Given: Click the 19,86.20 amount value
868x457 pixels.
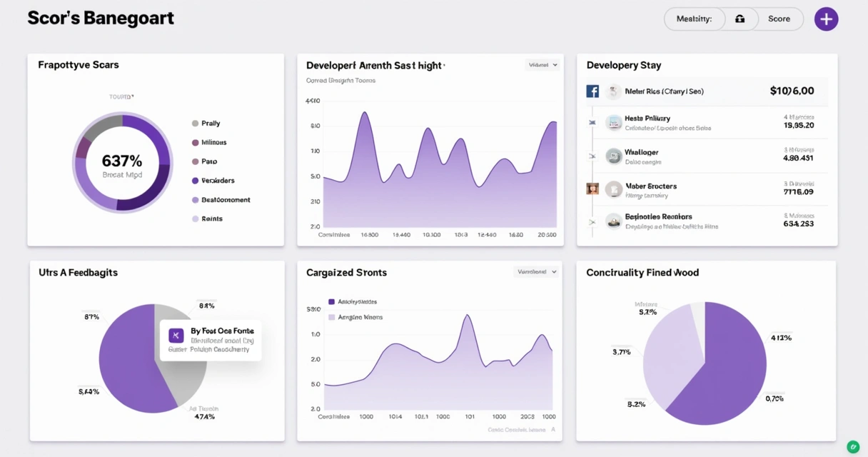Looking at the screenshot, I should pos(798,125).
